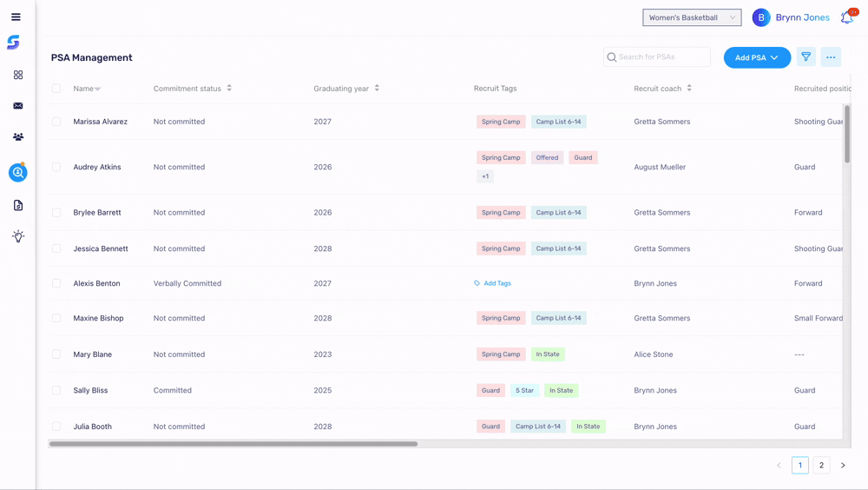Check the Jessica Bennett row checkbox
The height and width of the screenshot is (490, 868).
click(56, 248)
